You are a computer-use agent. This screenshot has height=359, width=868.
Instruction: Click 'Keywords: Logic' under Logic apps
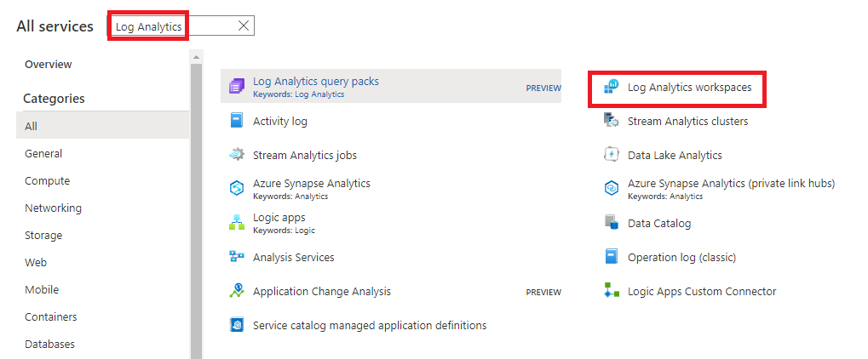click(x=284, y=230)
